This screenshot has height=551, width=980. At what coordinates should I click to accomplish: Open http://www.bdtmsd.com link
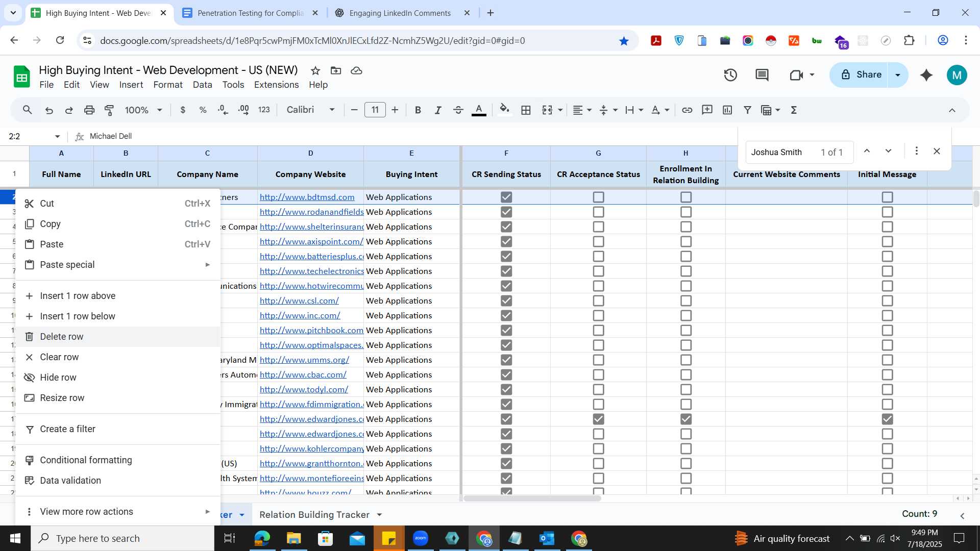click(307, 197)
